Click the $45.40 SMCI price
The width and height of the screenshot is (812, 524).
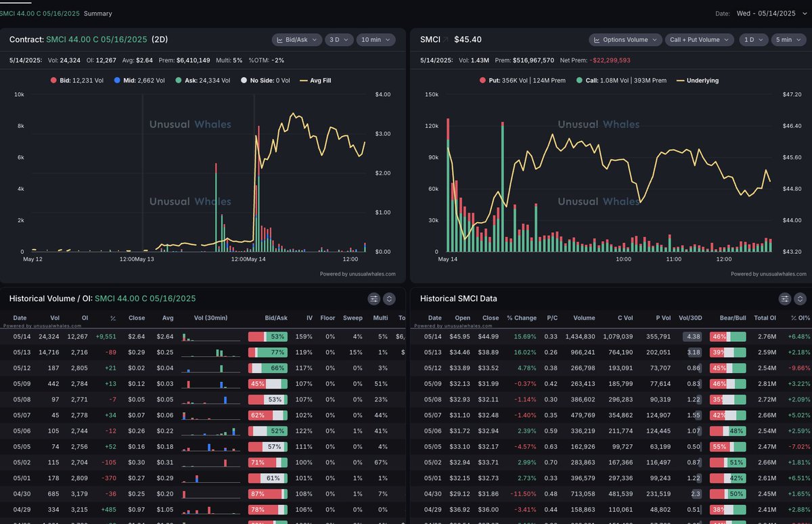(x=466, y=40)
